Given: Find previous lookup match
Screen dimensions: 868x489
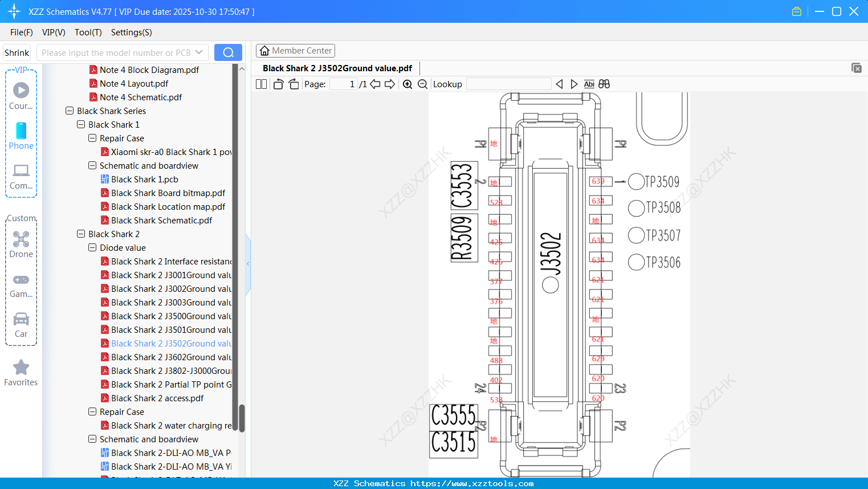Looking at the screenshot, I should click(559, 84).
